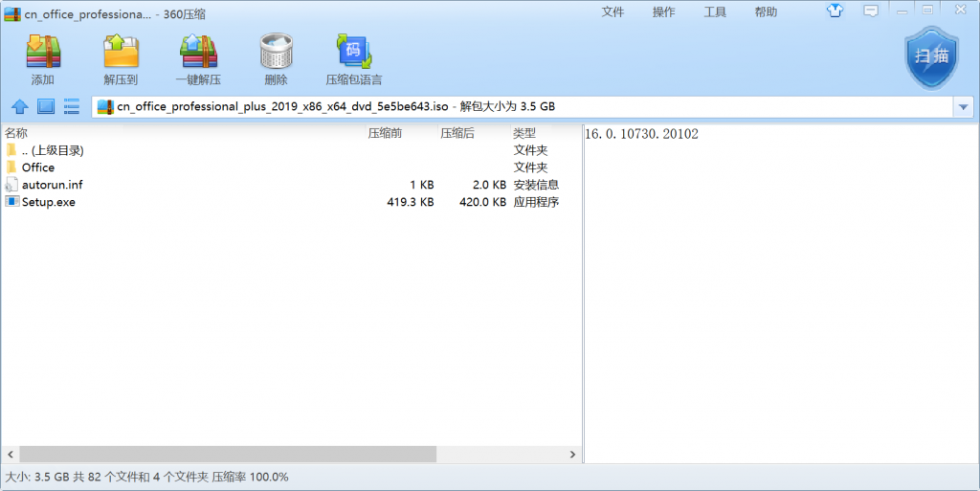Viewport: 980px width, 491px height.
Task: Open the 文件 menu
Action: [x=612, y=11]
